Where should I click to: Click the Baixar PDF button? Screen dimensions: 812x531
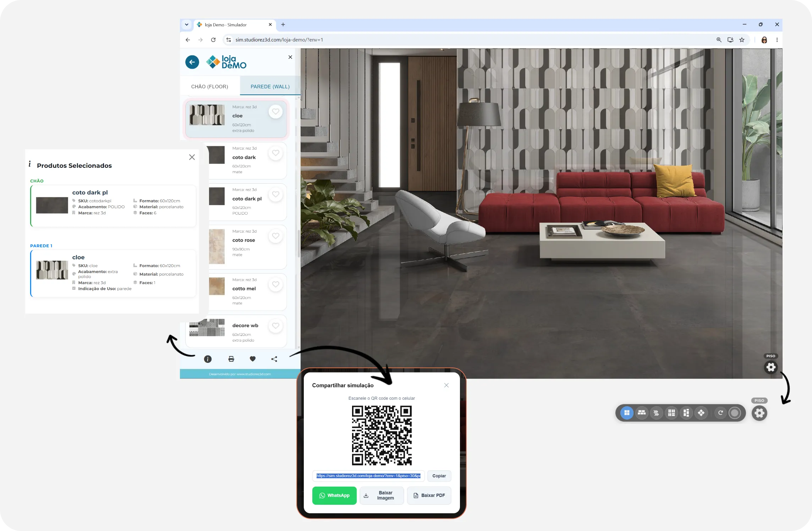tap(429, 496)
